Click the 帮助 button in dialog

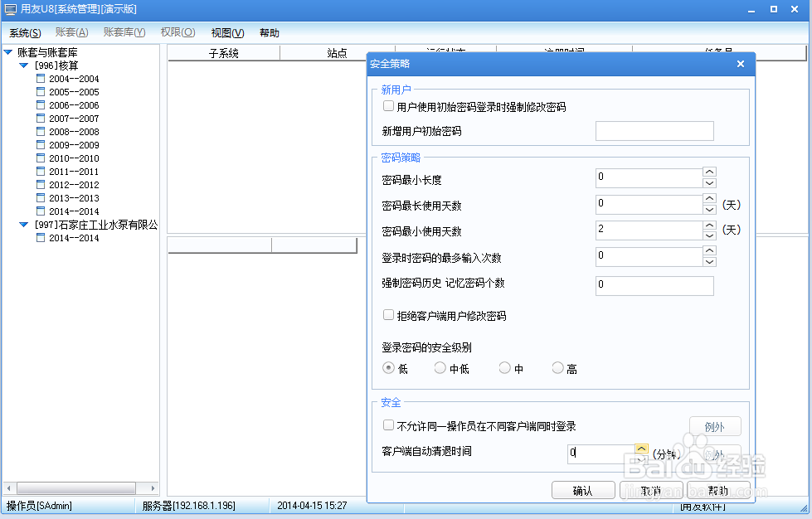[x=718, y=490]
